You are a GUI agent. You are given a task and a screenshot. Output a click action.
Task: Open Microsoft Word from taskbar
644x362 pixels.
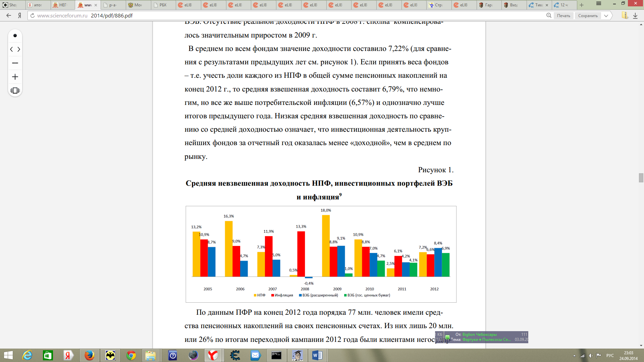[317, 355]
